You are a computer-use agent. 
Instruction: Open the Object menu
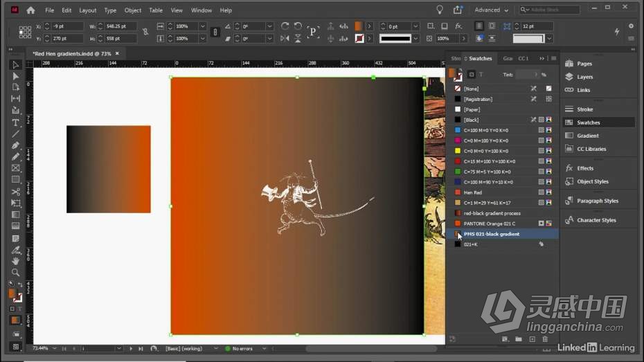[133, 10]
